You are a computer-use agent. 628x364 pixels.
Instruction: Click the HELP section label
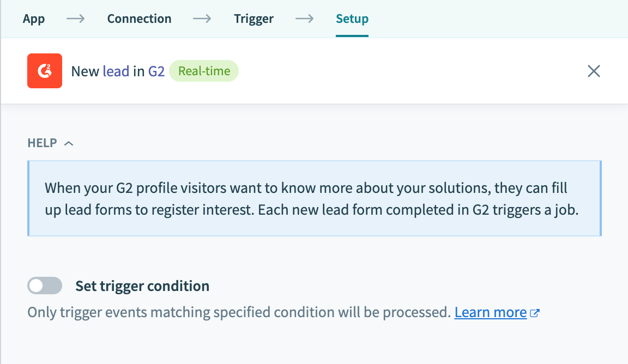click(x=43, y=143)
